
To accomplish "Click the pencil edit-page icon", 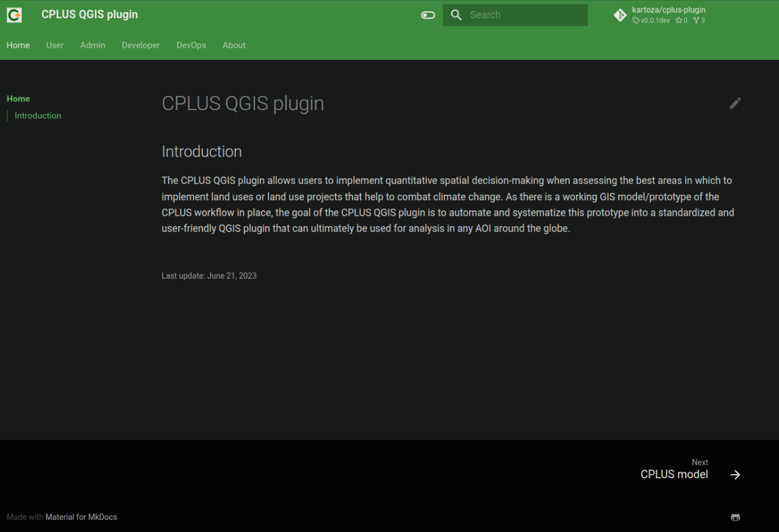I will (735, 103).
